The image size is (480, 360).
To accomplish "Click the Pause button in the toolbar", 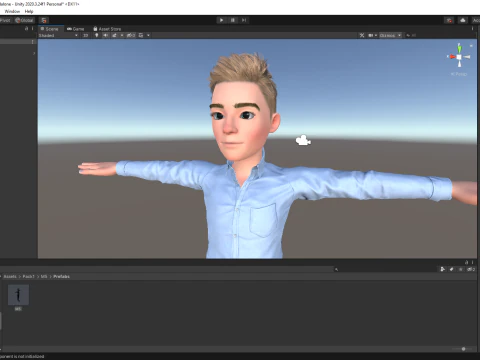I will point(233,20).
